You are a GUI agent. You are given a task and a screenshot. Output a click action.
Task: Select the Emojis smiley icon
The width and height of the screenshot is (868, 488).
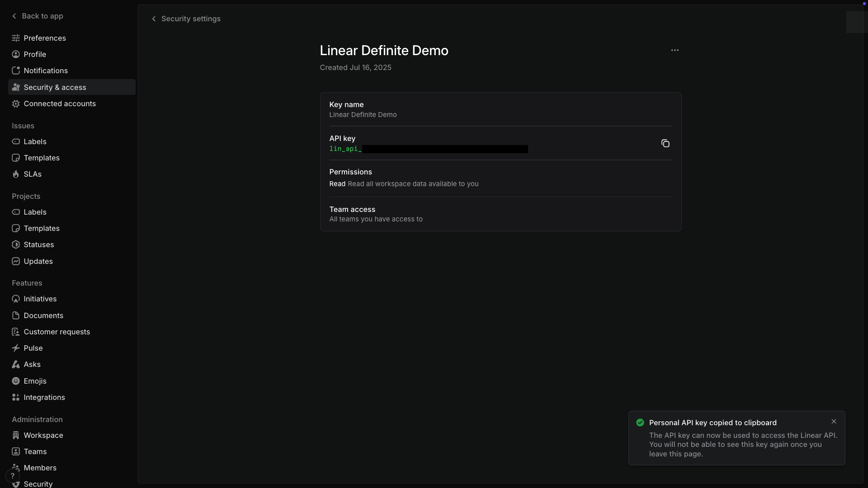click(16, 381)
